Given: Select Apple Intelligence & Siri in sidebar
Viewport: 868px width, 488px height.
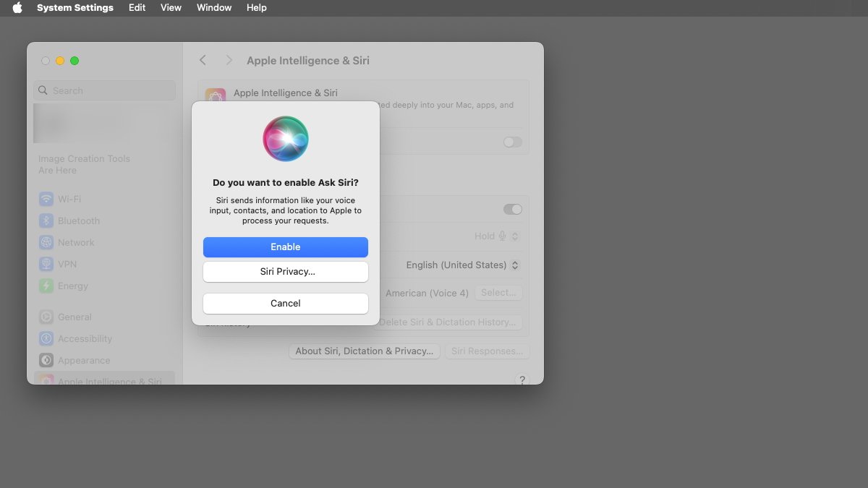Looking at the screenshot, I should (x=104, y=379).
